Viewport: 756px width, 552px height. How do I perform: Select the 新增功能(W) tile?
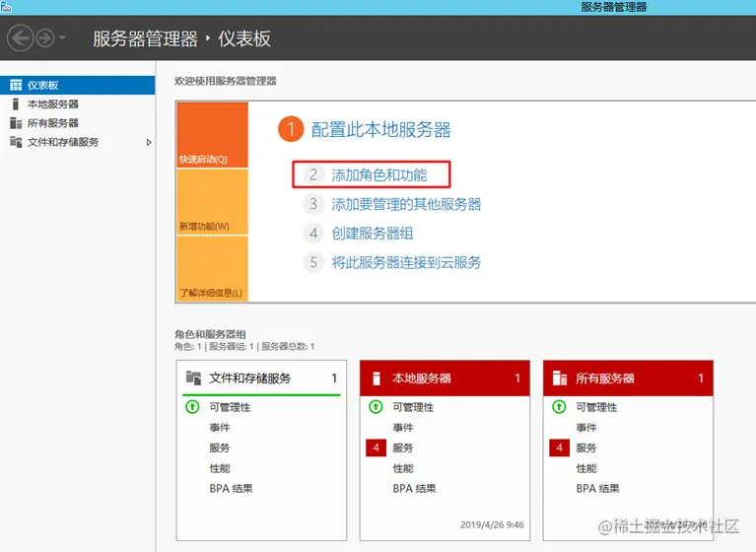[213, 202]
